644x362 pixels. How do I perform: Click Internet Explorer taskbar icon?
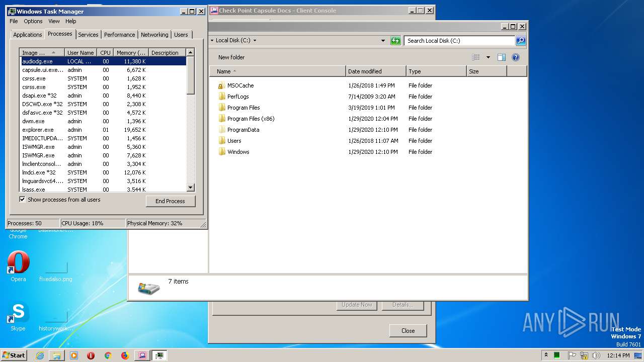click(x=40, y=355)
